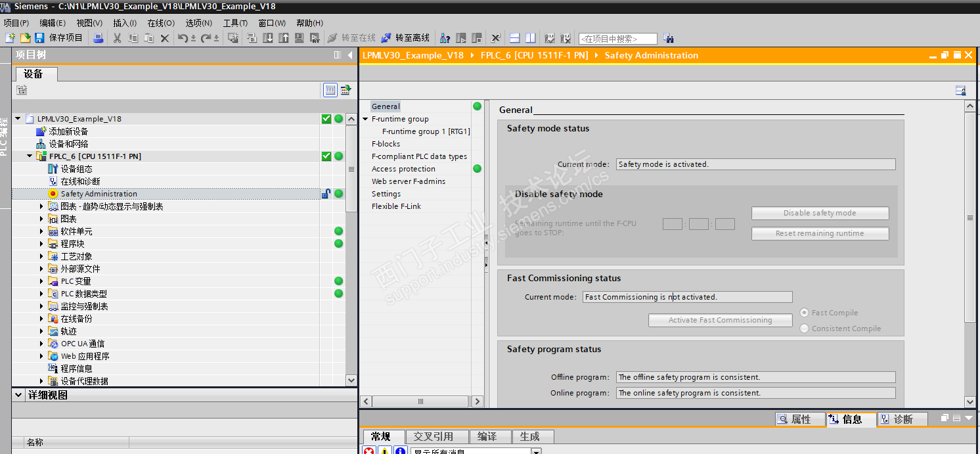Click the Reset remaining runtime button
The height and width of the screenshot is (454, 980).
[820, 233]
